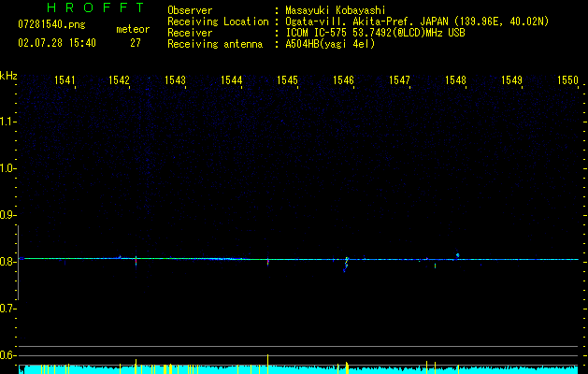Click the meteor echo blob just after 1546
This screenshot has height=374, width=588.
tap(346, 264)
